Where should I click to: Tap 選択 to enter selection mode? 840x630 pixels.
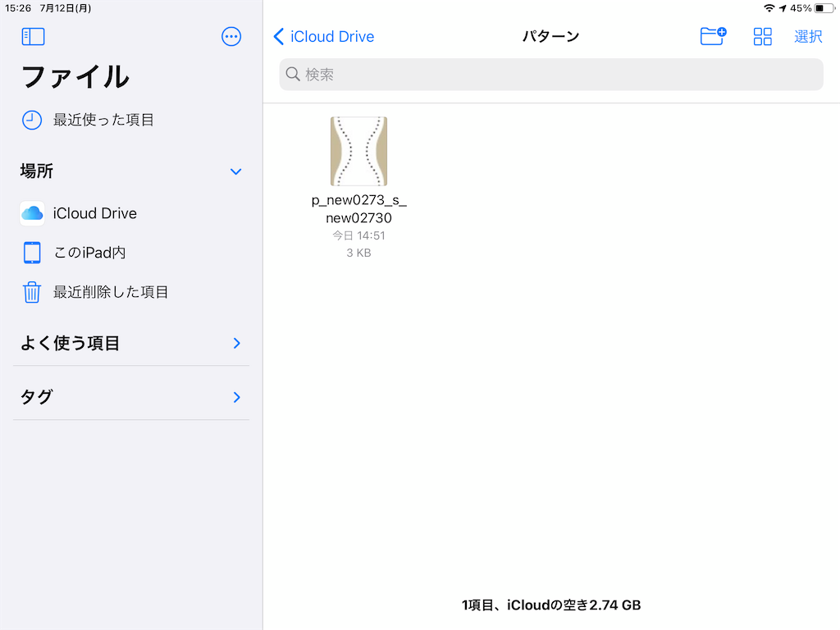click(x=809, y=36)
